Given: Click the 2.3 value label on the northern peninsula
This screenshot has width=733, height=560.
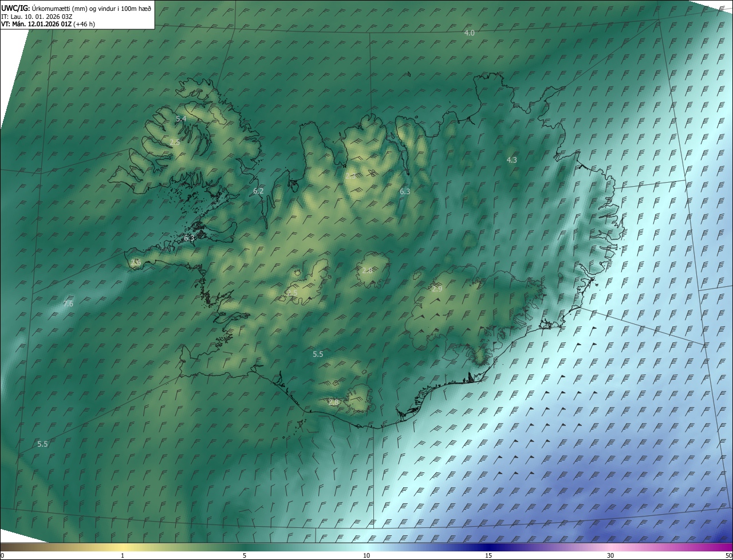Looking at the screenshot, I should tap(350, 176).
